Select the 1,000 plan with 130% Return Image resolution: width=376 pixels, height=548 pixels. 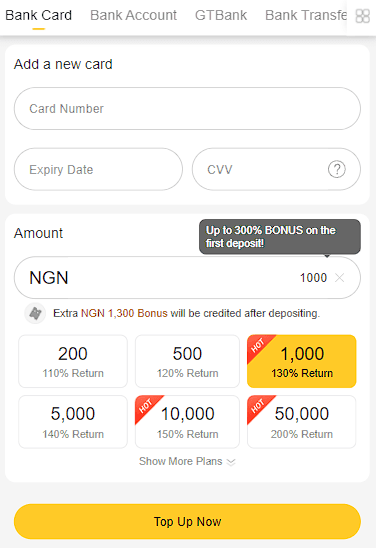click(302, 361)
